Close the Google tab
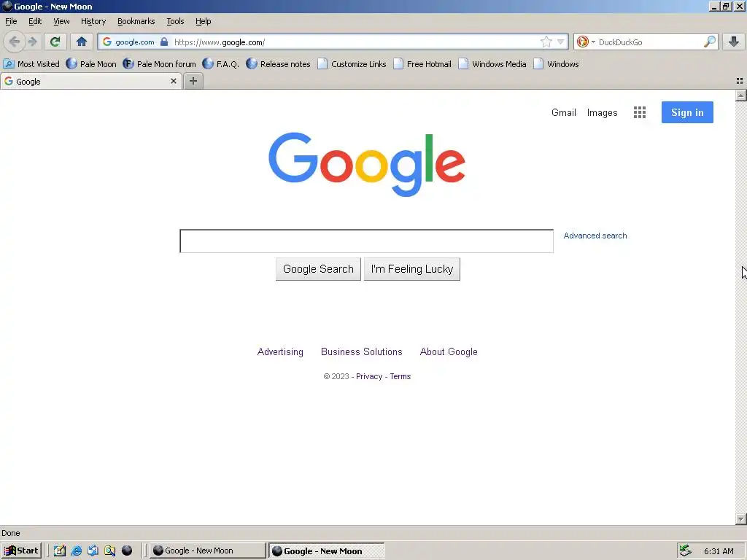 174,81
